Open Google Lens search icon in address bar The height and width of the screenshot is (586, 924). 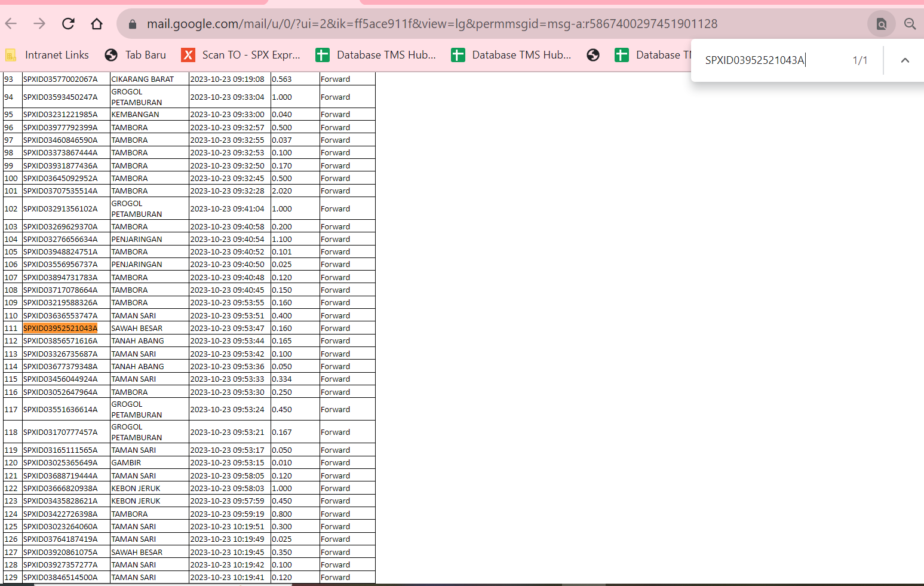(881, 24)
